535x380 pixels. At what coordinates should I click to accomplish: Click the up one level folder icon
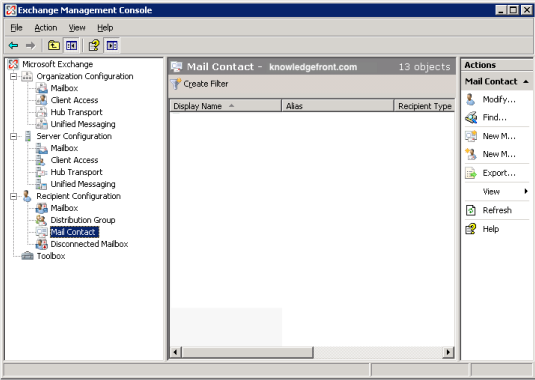click(x=54, y=45)
